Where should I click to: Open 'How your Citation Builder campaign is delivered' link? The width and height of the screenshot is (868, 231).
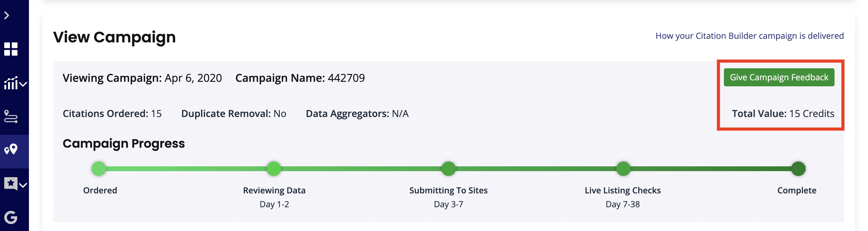click(750, 35)
